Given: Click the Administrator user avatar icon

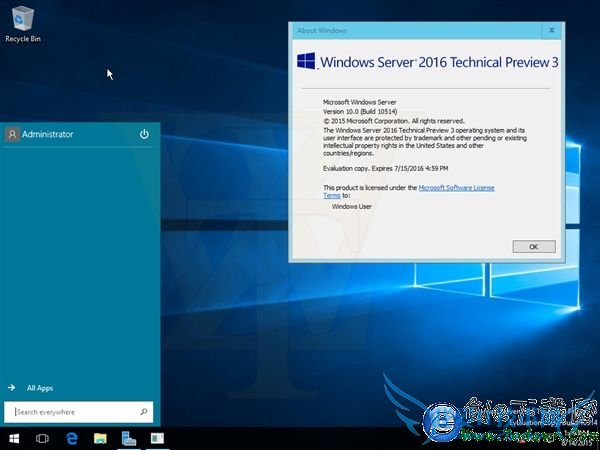Looking at the screenshot, I should [x=12, y=134].
